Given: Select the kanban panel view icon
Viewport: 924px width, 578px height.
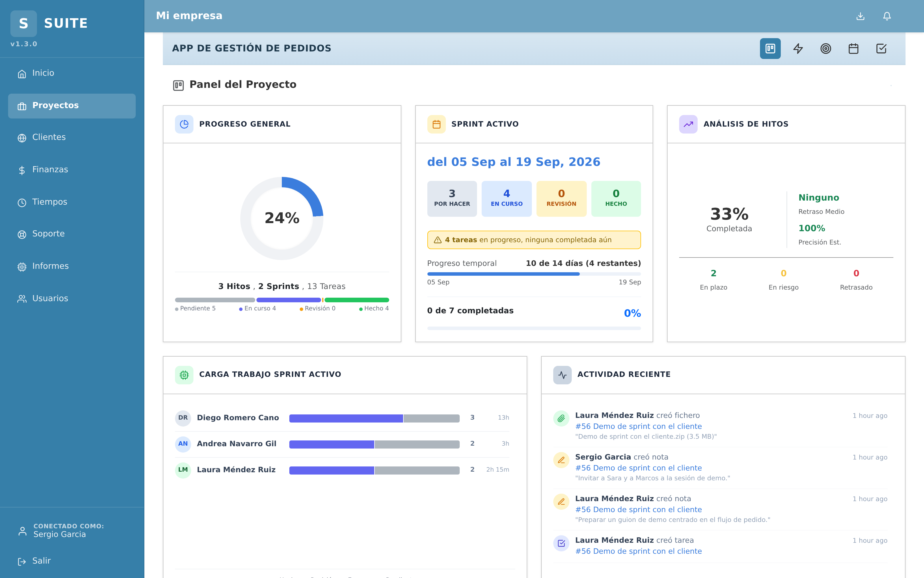Looking at the screenshot, I should [x=770, y=49].
